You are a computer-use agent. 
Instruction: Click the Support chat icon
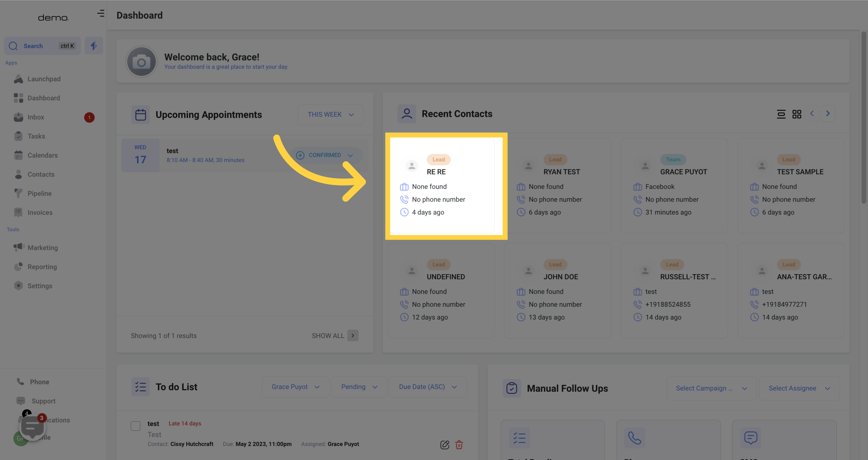(x=21, y=401)
